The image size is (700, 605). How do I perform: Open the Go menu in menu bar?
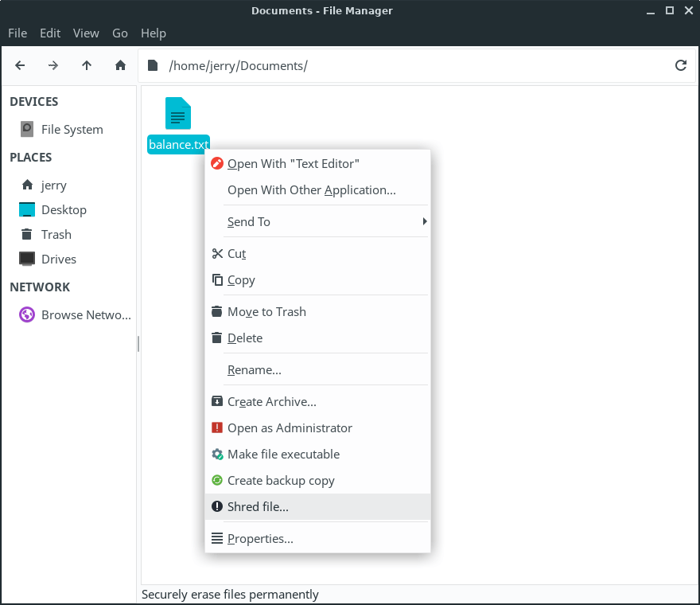click(120, 33)
